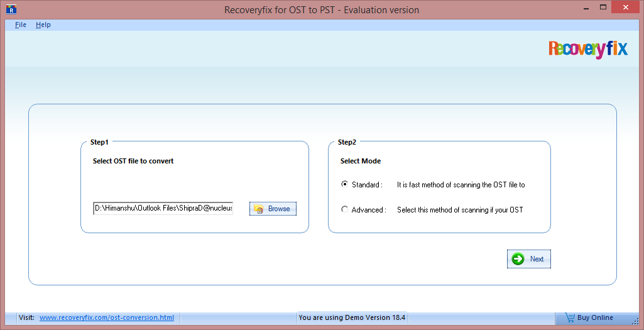Select the Standard scanning mode
This screenshot has width=644, height=330.
tap(344, 184)
